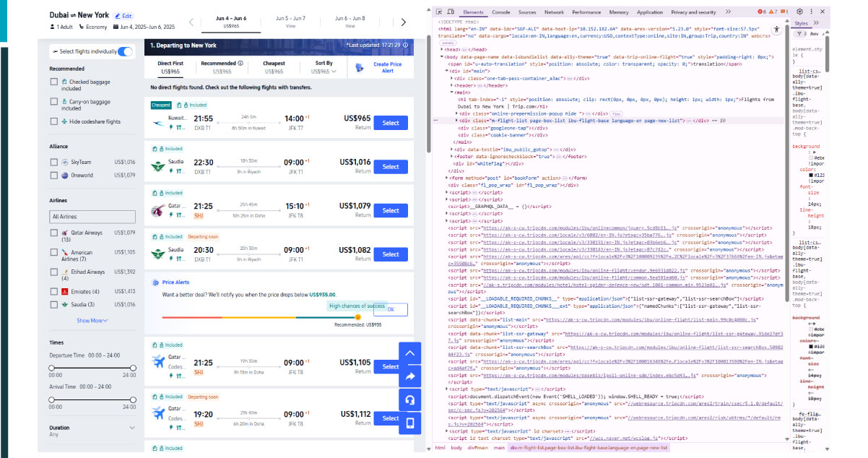Click the share flight icon in floating sidebar

click(x=410, y=376)
